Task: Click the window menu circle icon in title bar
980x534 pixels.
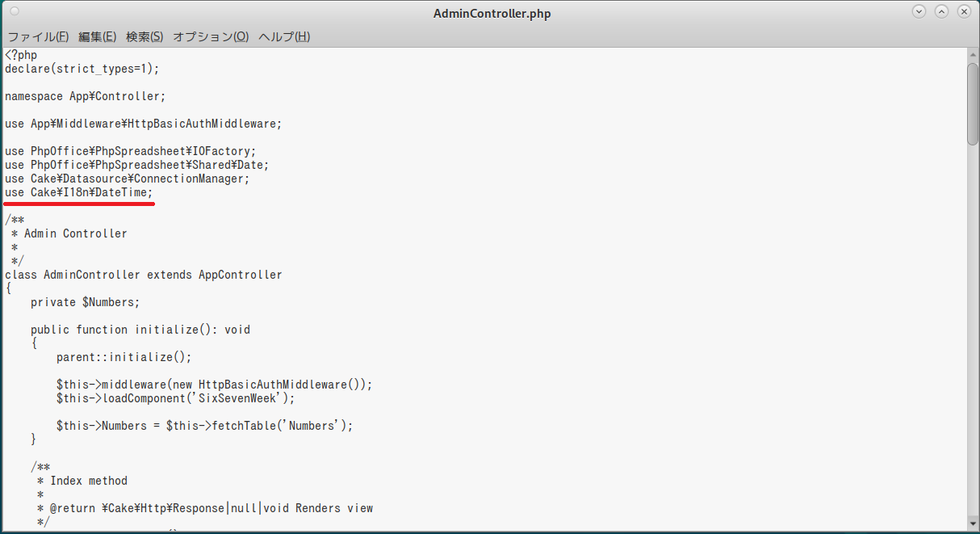Action: (15, 12)
